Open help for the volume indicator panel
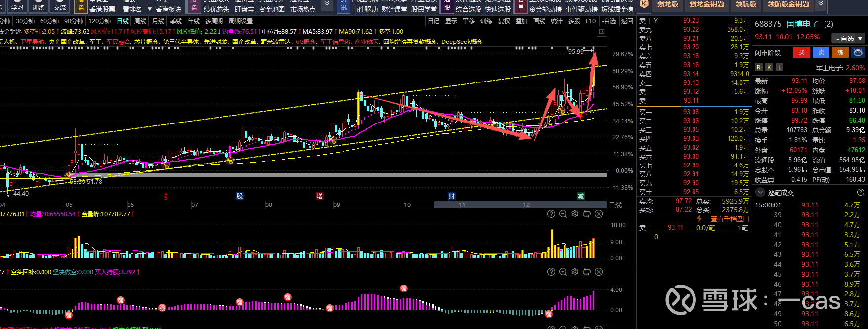Screen dimensions: 868x329 click(551, 214)
